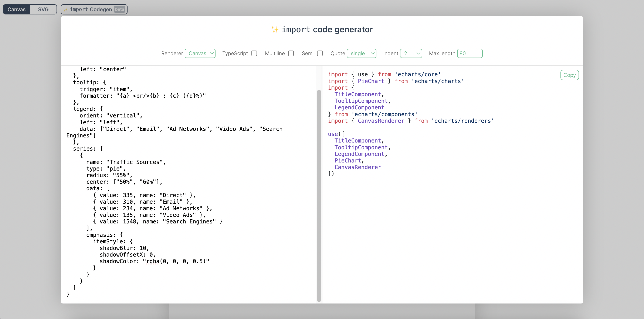Open the Renderer Canvas dropdown
The image size is (644, 319).
coord(200,54)
